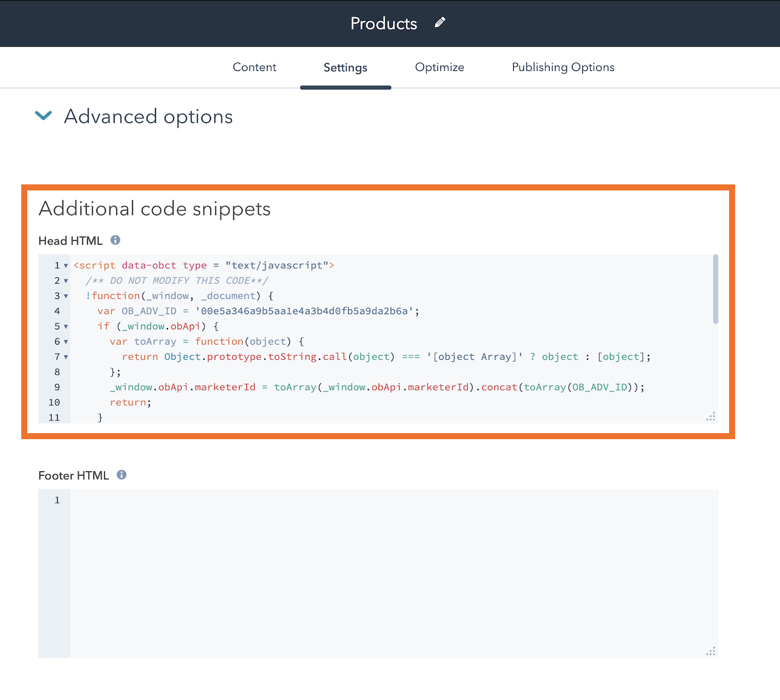Switch to the Content tab
Viewport: 780px width, 700px height.
click(254, 67)
